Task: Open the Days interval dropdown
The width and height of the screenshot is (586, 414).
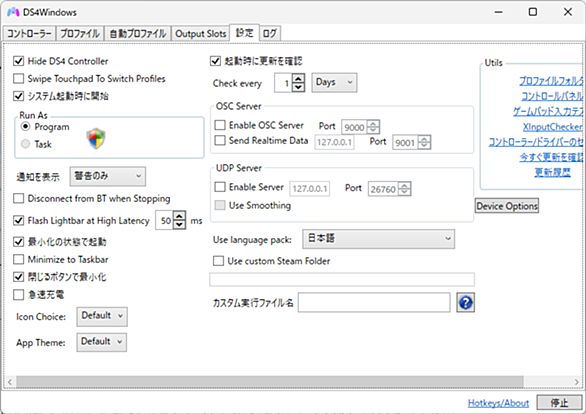Action: [334, 82]
